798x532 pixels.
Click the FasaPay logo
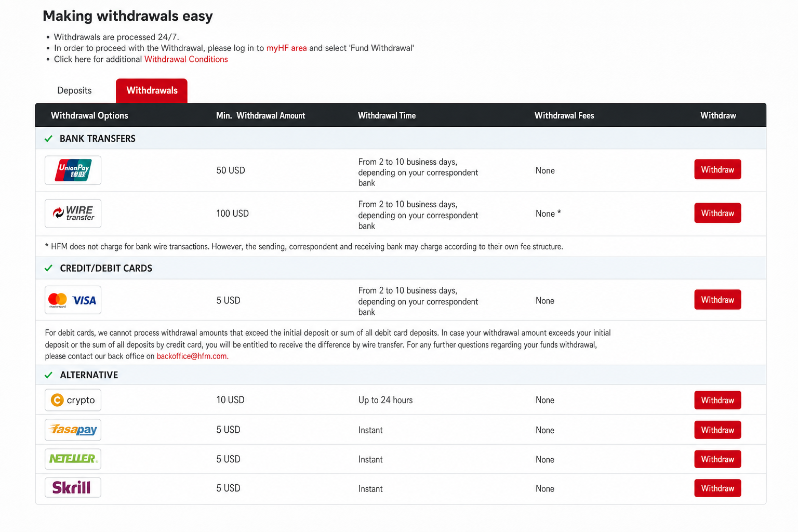(73, 430)
